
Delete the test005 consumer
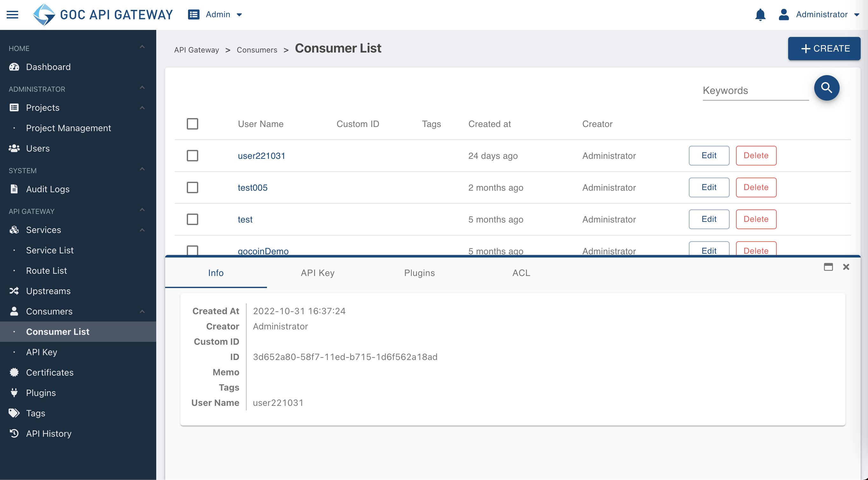click(x=756, y=187)
